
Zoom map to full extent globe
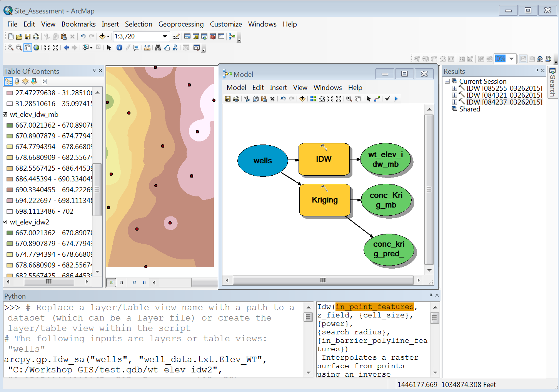point(36,48)
